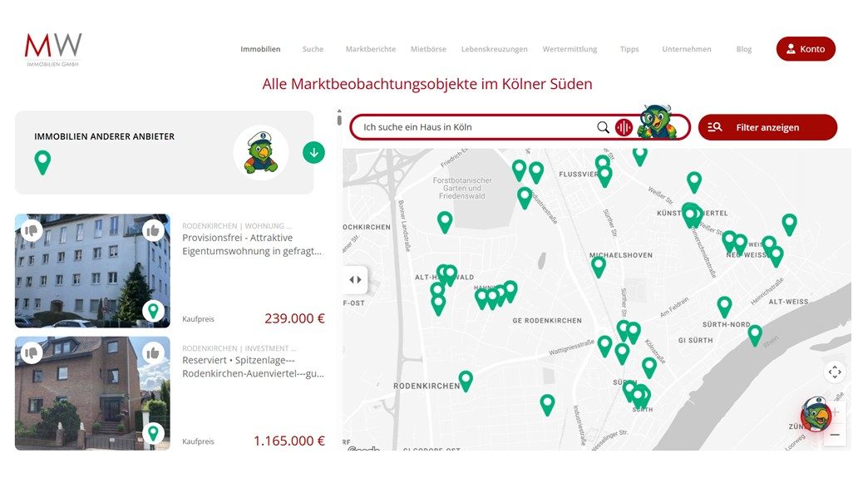
Task: Dislike the 239.000 € Eigentumswohnung listing
Action: click(x=32, y=230)
